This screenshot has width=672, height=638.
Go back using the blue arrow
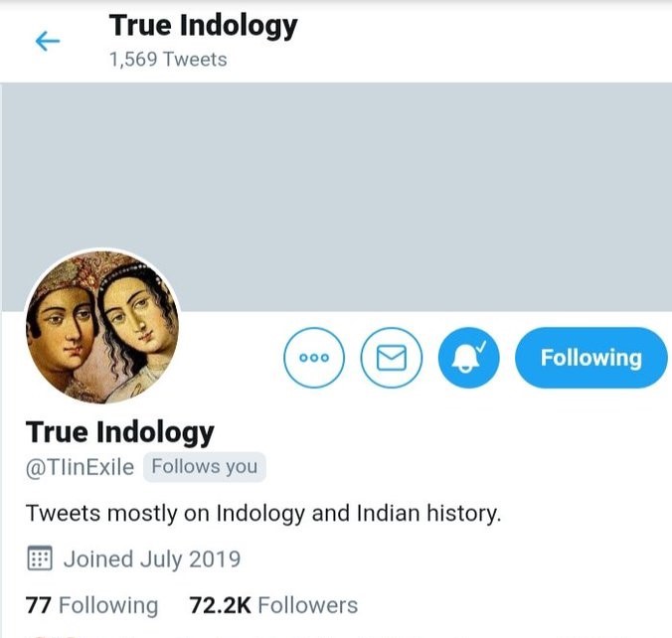(x=47, y=42)
